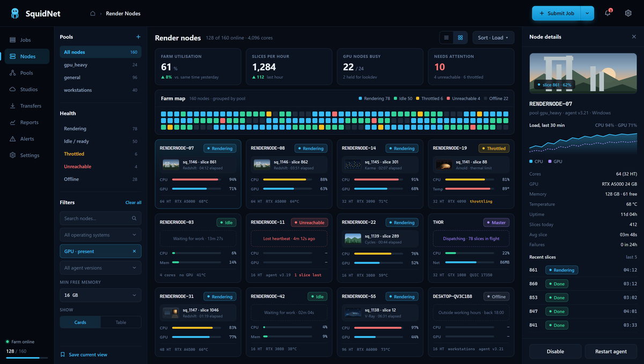644x364 pixels.
Task: Click the search magnifier icon in filters
Action: (134, 219)
